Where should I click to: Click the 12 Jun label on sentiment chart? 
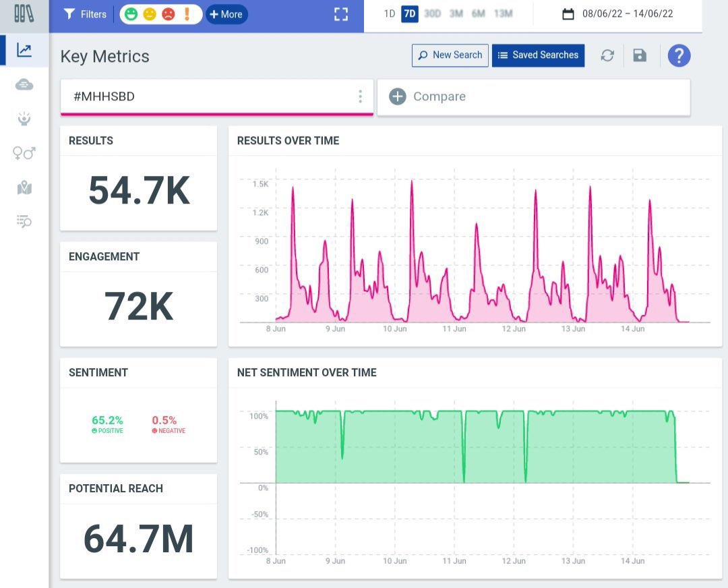pyautogui.click(x=514, y=561)
